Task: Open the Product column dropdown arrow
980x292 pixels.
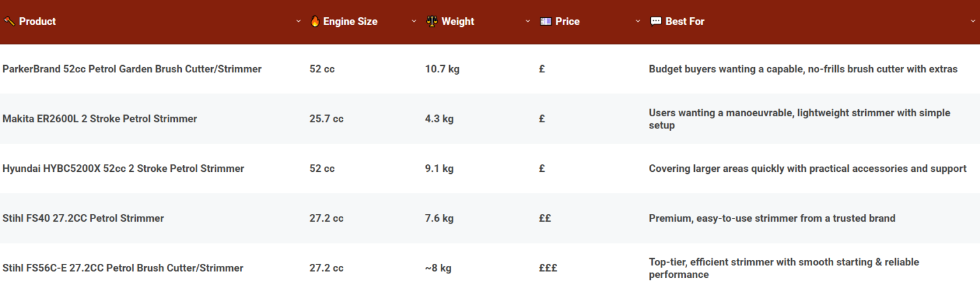Action: pos(298,21)
